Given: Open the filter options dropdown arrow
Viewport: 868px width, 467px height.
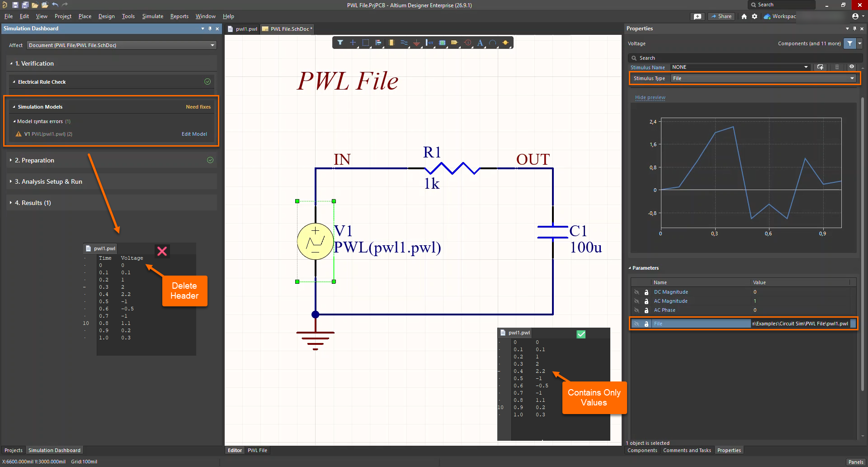Looking at the screenshot, I should click(859, 43).
